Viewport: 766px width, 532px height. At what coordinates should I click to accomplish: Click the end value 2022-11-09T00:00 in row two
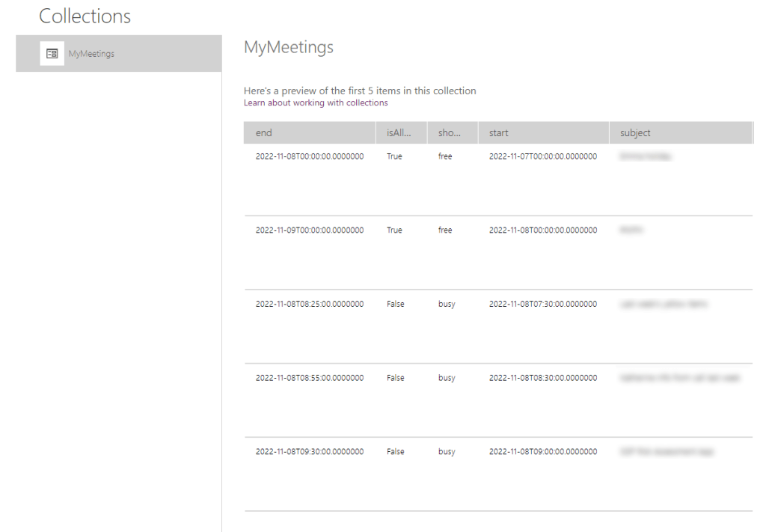pos(310,230)
